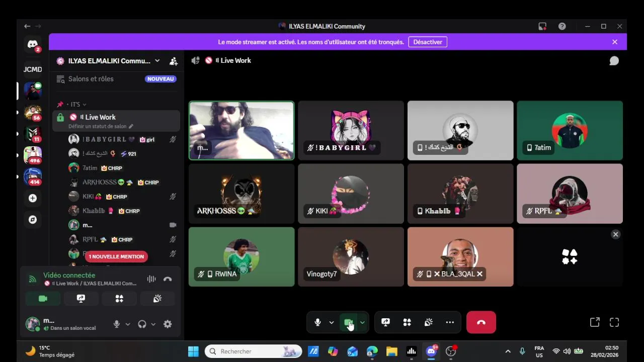The width and height of the screenshot is (644, 362).
Task: Close the activities tile with its X
Action: click(615, 234)
